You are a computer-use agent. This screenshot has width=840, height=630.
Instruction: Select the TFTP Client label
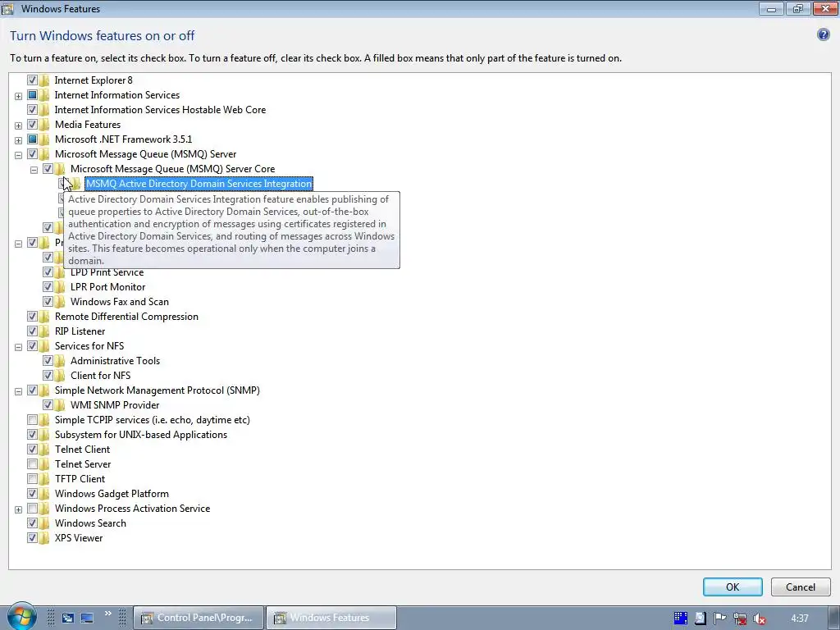(80, 478)
